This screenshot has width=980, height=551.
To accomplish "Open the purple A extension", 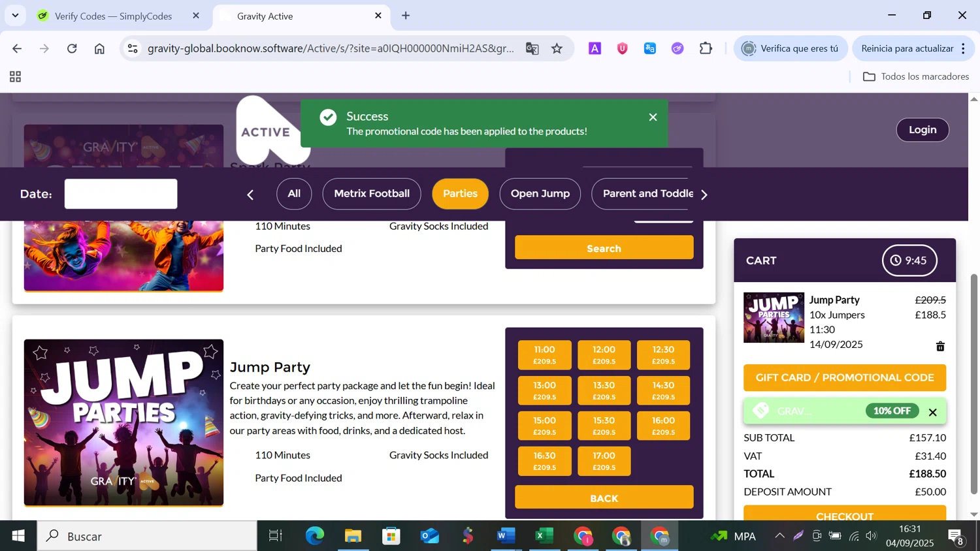I will click(x=595, y=48).
